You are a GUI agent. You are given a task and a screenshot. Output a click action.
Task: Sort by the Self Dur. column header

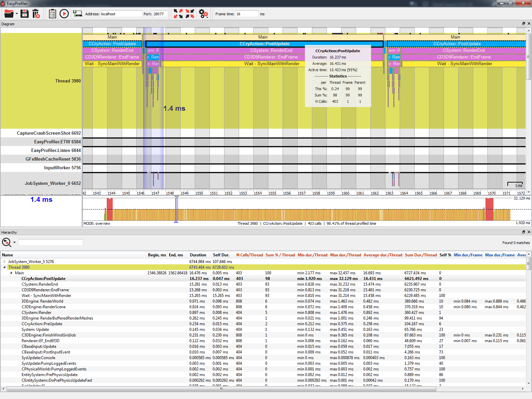(x=221, y=255)
